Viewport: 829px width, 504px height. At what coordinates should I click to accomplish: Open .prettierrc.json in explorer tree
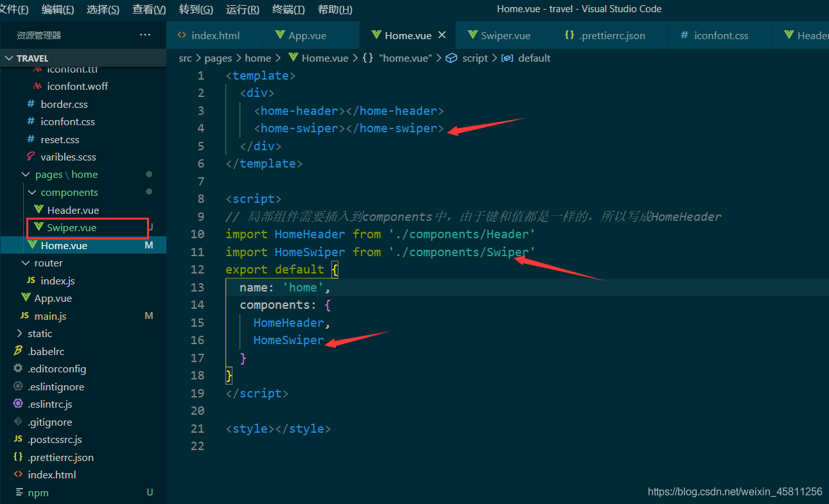[60, 457]
